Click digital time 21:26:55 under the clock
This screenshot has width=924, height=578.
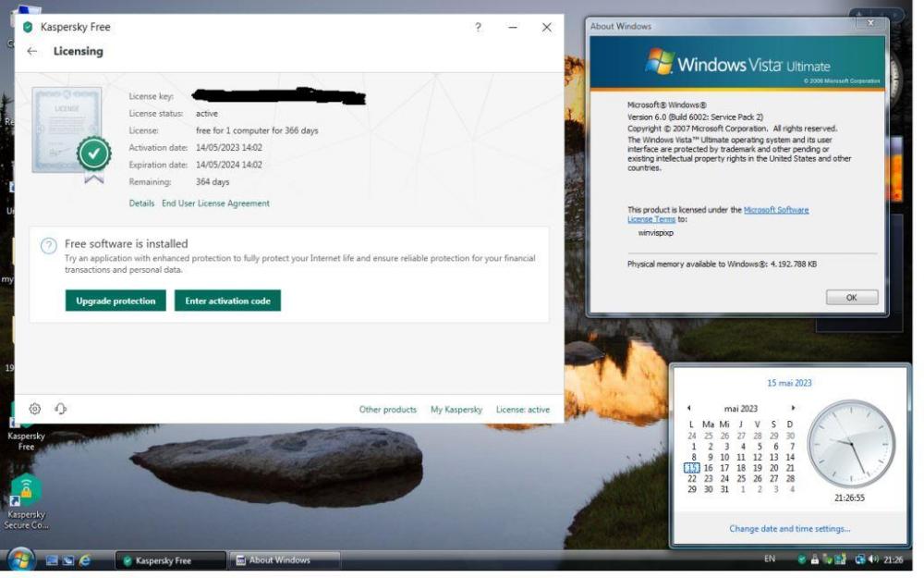click(x=849, y=498)
